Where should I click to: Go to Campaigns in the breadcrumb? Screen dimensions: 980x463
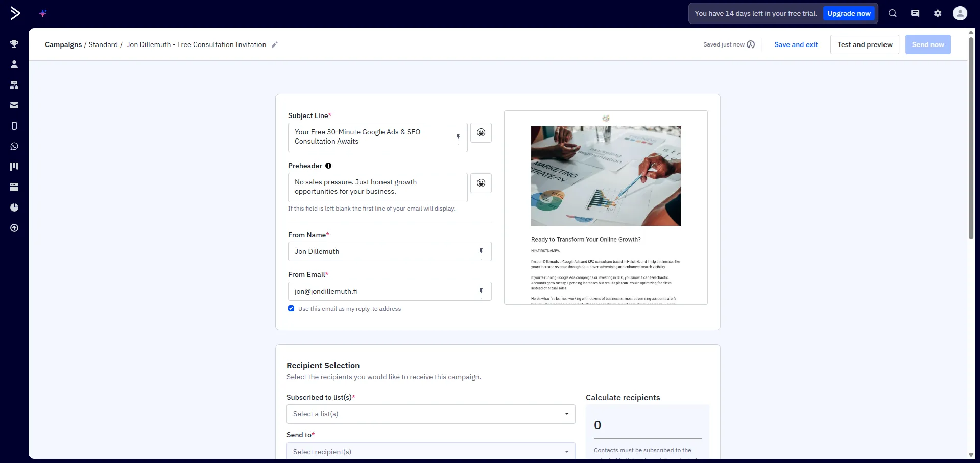pos(63,44)
